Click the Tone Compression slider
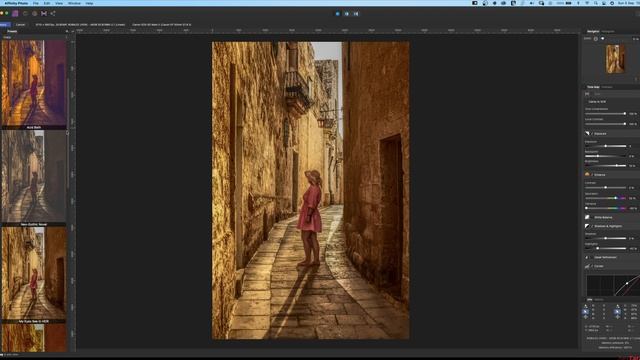 [x=606, y=114]
